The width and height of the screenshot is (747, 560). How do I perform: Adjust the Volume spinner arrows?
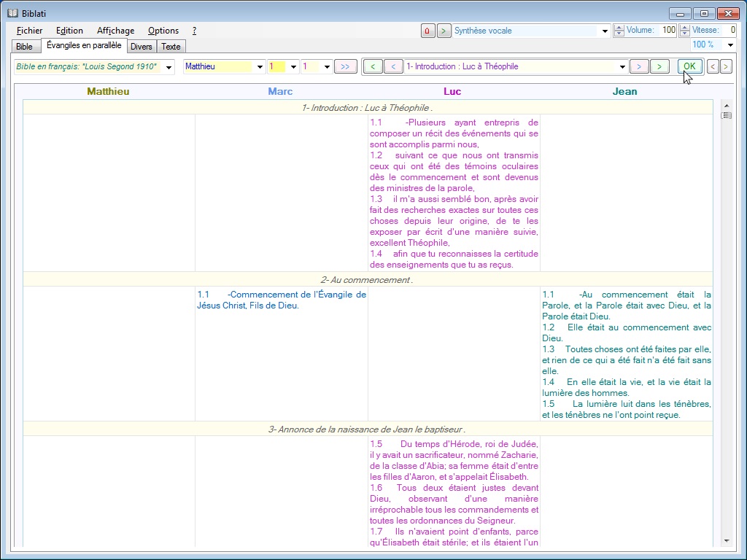(619, 31)
